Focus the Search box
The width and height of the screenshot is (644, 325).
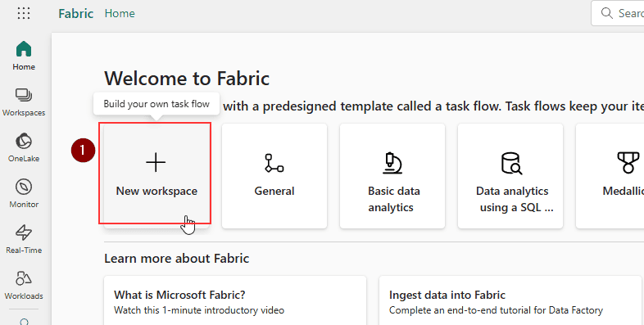pyautogui.click(x=617, y=13)
